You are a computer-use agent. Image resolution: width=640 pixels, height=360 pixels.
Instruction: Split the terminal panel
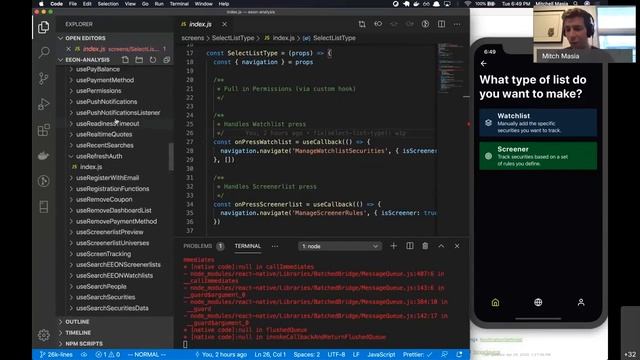click(x=409, y=246)
